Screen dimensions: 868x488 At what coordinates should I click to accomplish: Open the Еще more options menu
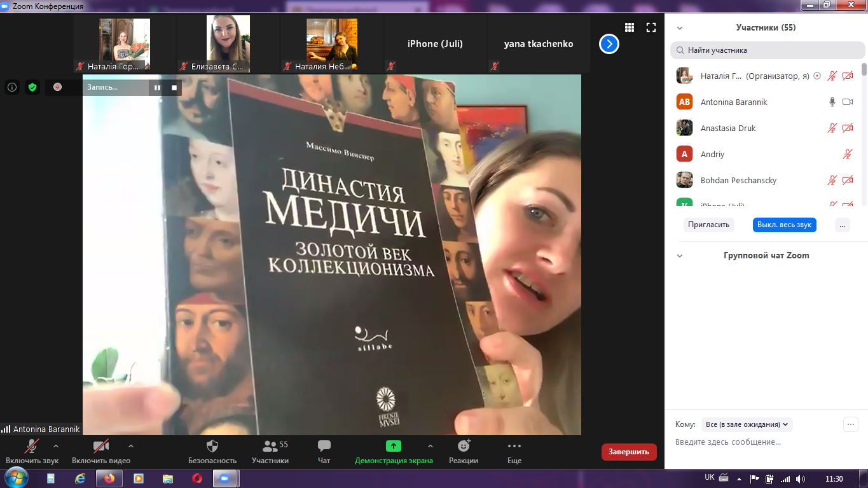coord(514,451)
